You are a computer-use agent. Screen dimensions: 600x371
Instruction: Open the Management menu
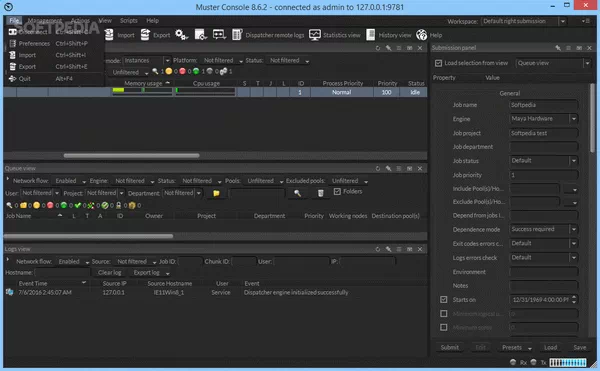(x=44, y=21)
